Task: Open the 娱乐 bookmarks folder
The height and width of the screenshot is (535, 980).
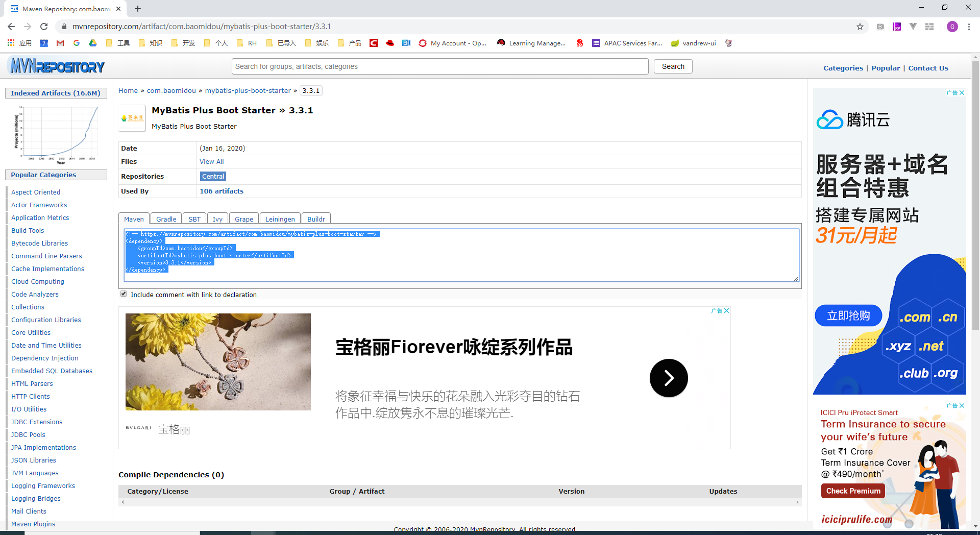Action: [x=317, y=43]
